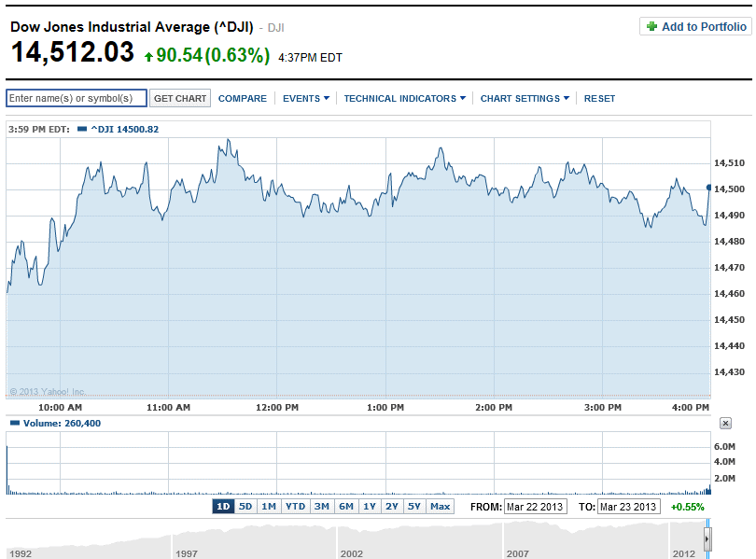Click the Dow Jones Industrial Average title
756x559 pixels.
point(132,27)
